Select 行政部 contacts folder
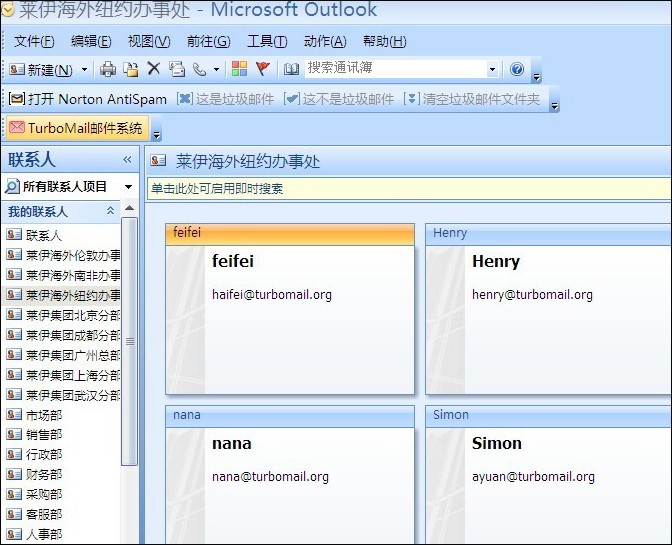The width and height of the screenshot is (672, 545). coord(34,454)
